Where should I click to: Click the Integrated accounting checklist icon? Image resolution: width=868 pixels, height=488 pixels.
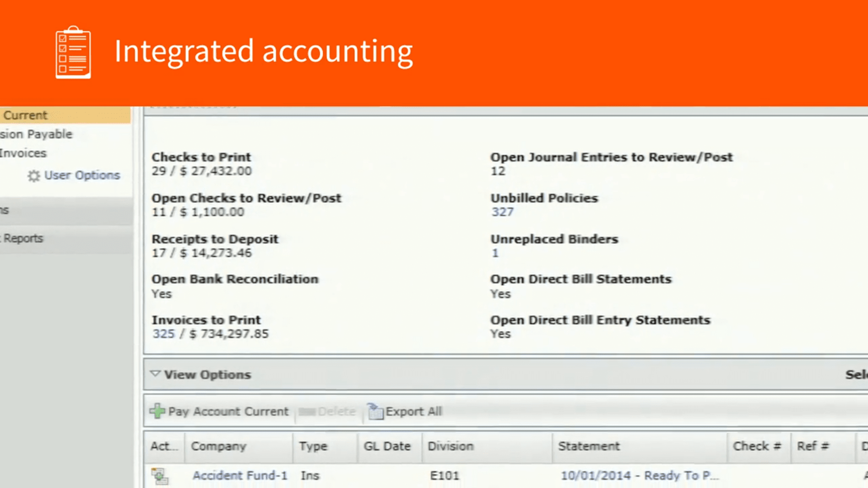73,52
